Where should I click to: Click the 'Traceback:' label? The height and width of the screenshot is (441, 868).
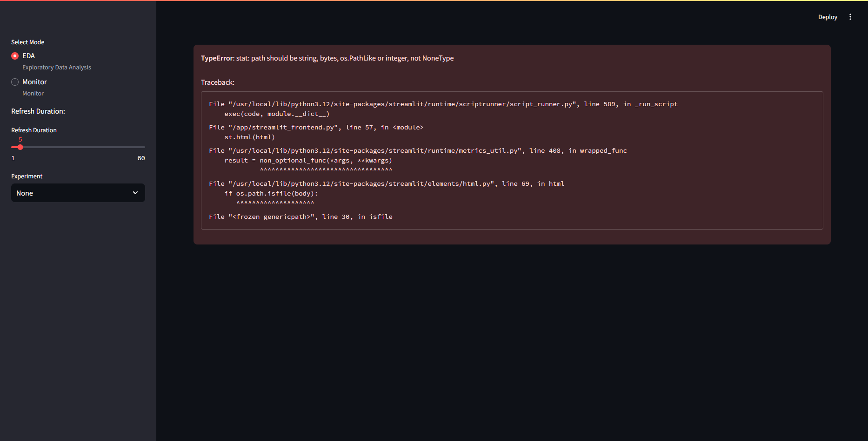218,82
